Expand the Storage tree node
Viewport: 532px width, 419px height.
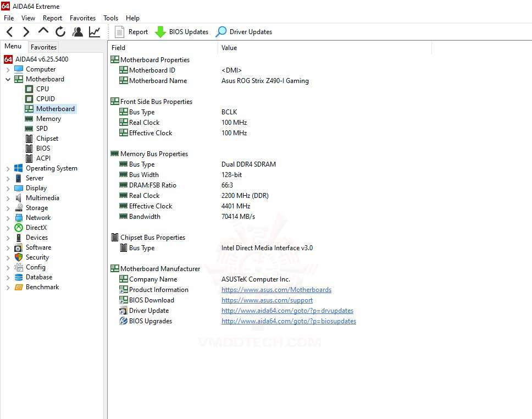click(x=8, y=208)
